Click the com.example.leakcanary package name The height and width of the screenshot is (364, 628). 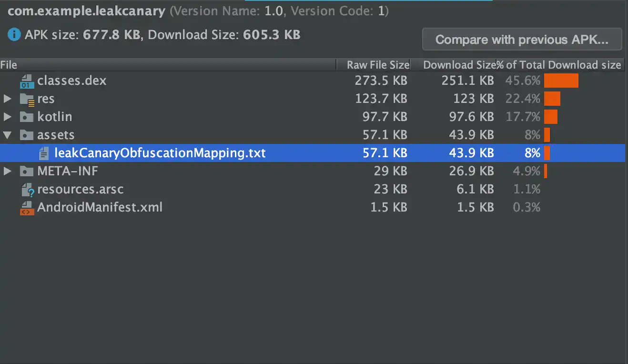87,11
